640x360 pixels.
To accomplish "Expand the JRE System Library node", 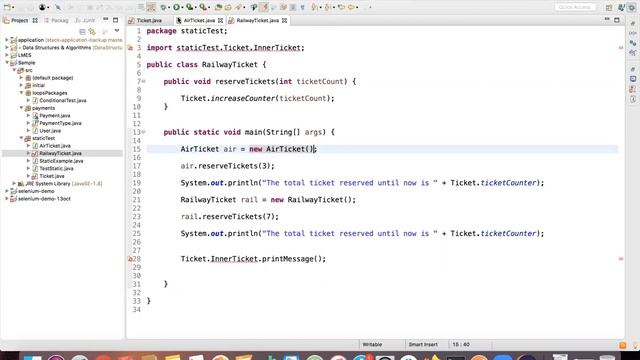I will (x=14, y=183).
